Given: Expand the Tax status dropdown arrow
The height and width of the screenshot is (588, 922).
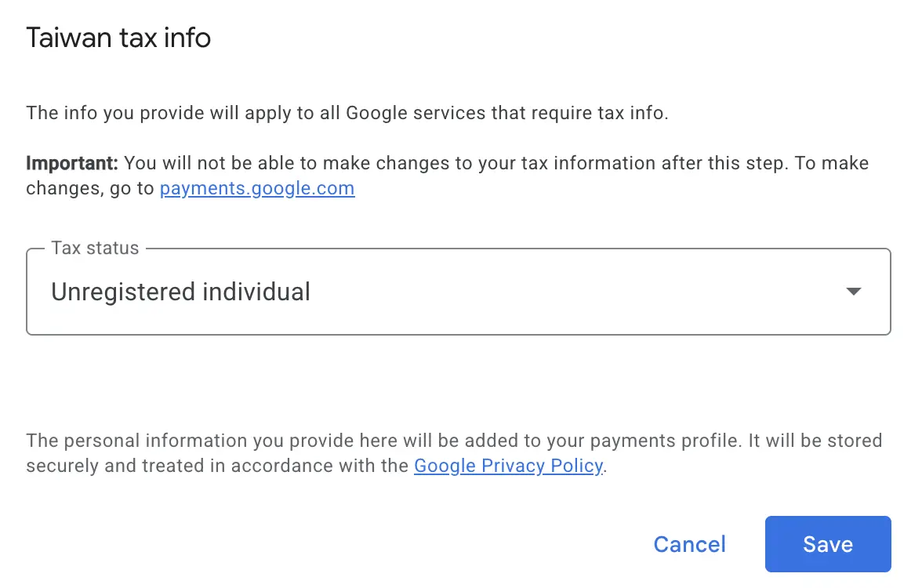Looking at the screenshot, I should coord(853,291).
